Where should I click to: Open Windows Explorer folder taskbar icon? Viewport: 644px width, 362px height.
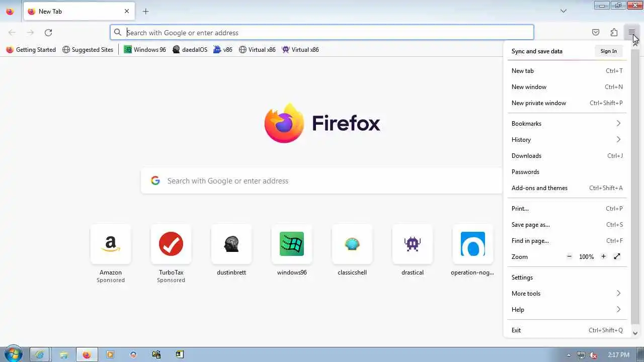[63, 354]
